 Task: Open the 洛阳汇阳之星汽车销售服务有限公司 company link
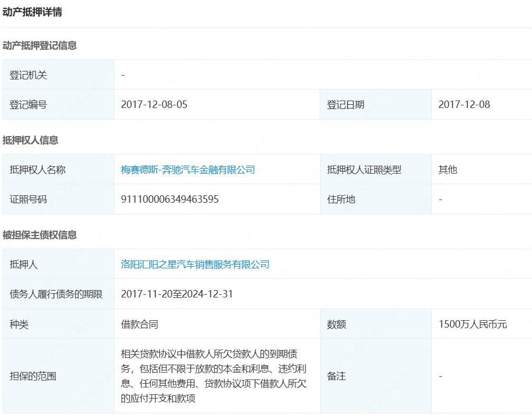pos(195,264)
